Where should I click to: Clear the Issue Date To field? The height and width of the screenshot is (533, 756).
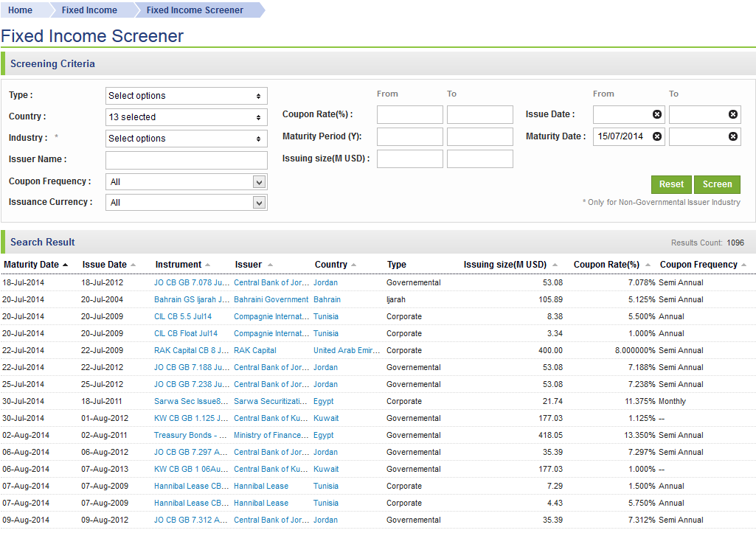tap(732, 114)
